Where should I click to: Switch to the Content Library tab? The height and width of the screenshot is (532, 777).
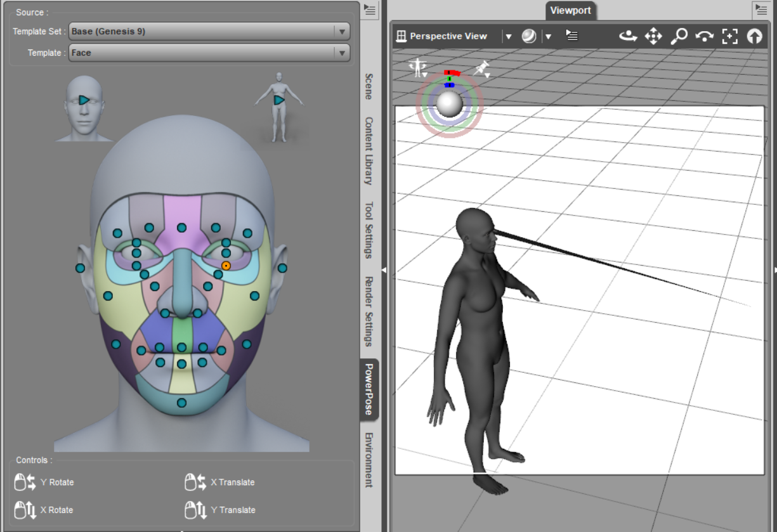[369, 151]
